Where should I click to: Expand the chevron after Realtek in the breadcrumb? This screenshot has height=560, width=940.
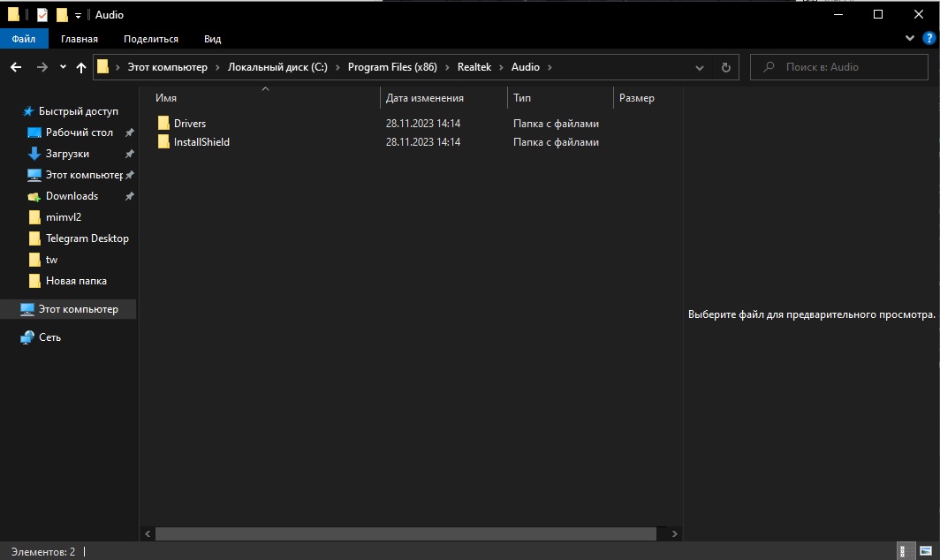[x=501, y=67]
